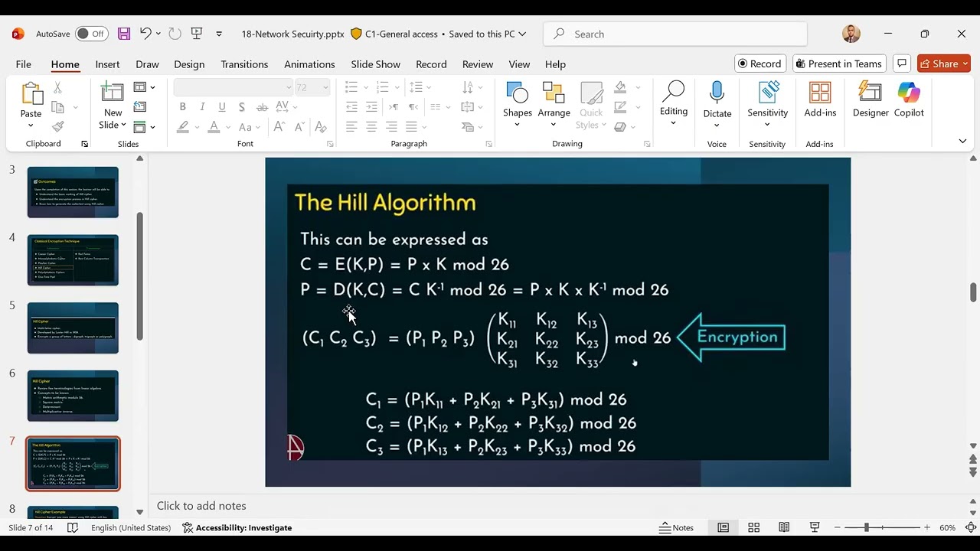This screenshot has height=551, width=980.
Task: Click the spell check book icon
Action: point(73,527)
